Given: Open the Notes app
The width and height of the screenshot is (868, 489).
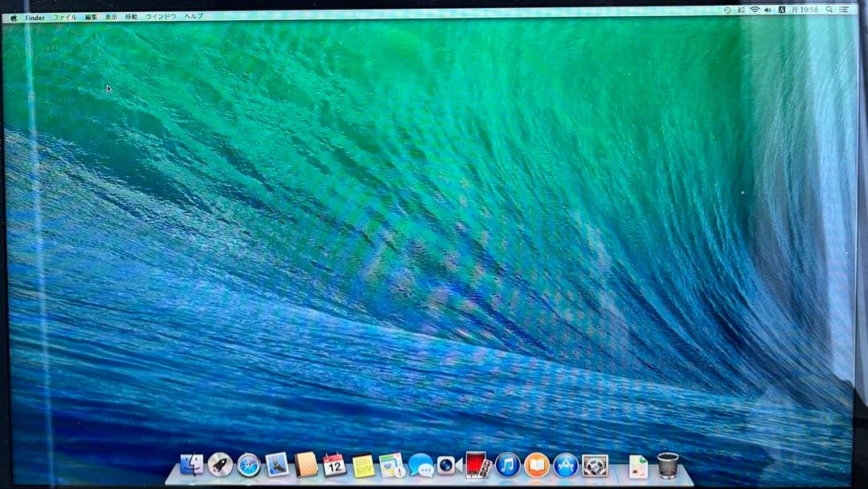Looking at the screenshot, I should [364, 465].
